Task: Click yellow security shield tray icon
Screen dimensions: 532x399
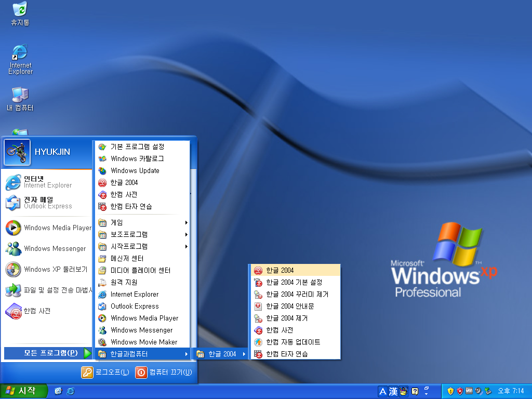Action: pos(450,391)
